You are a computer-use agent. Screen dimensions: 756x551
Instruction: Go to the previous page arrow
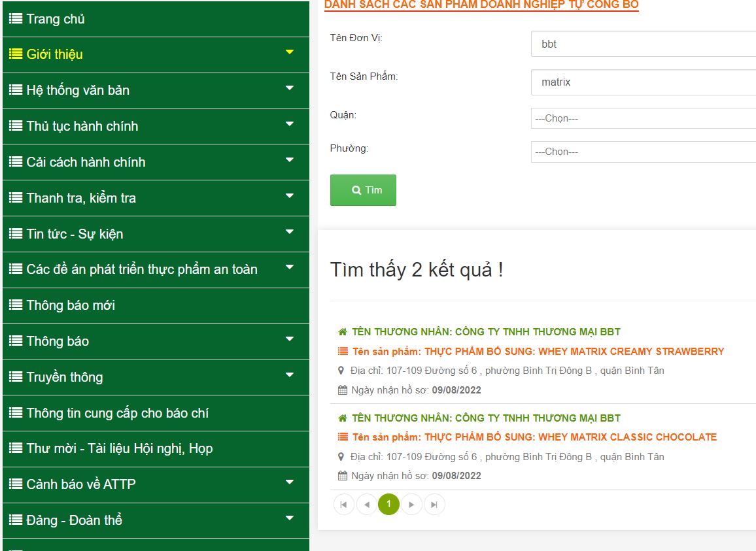point(366,505)
